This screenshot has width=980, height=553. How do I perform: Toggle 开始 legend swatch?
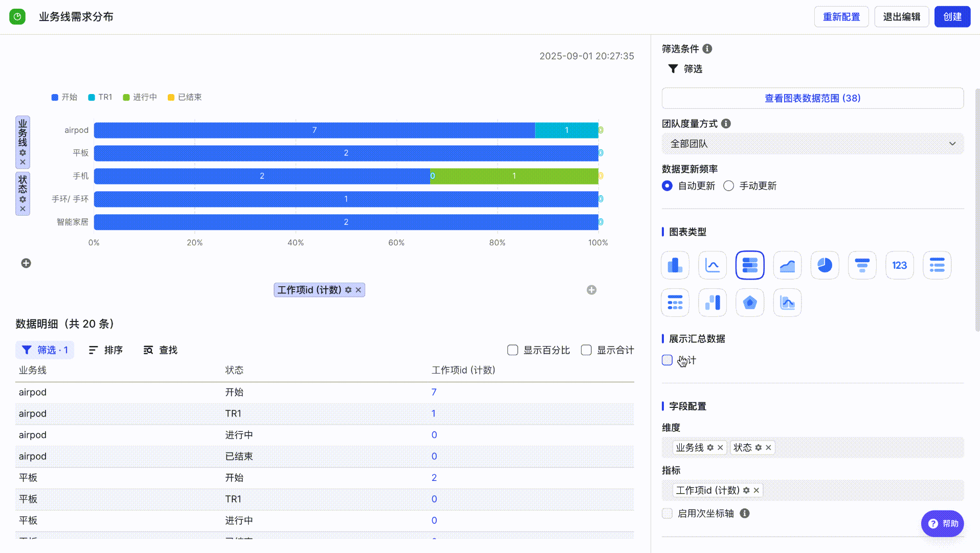[55, 98]
